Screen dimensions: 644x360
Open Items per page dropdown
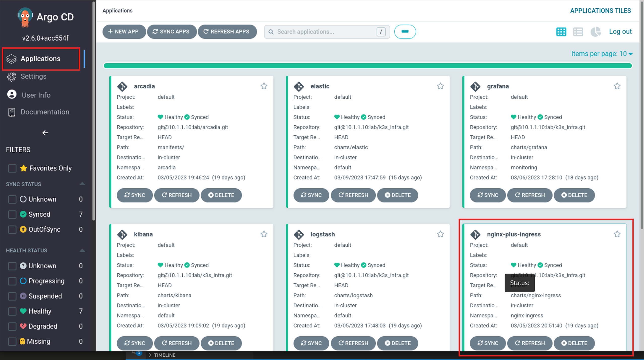click(x=602, y=54)
